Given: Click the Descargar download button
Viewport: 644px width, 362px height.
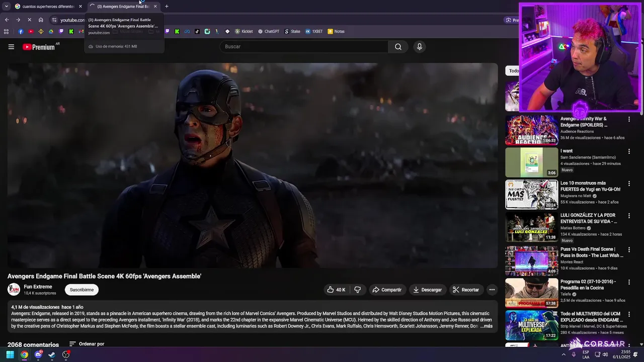Looking at the screenshot, I should point(427,290).
